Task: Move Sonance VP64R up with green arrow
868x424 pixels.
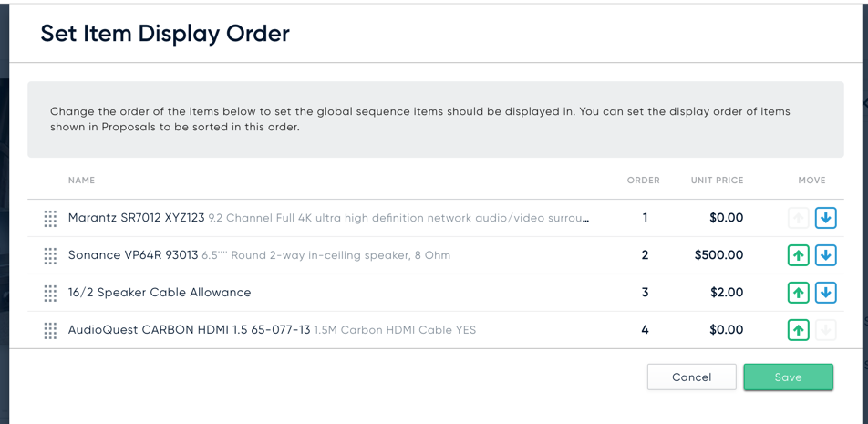Action: click(799, 255)
